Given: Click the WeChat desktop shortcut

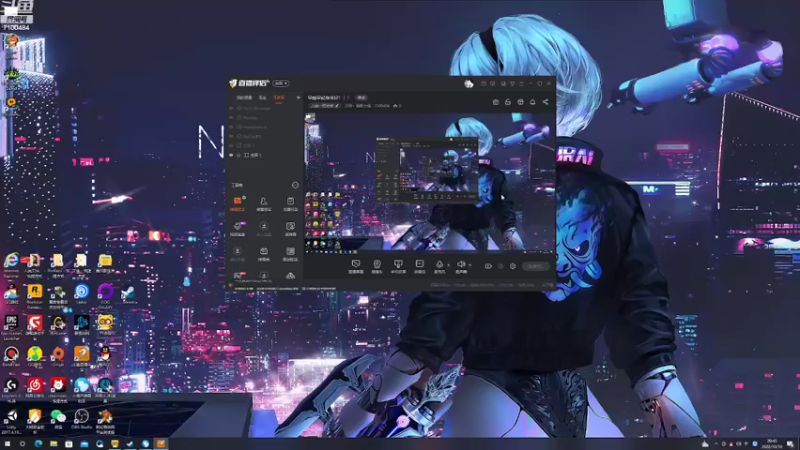Looking at the screenshot, I should point(58,419).
